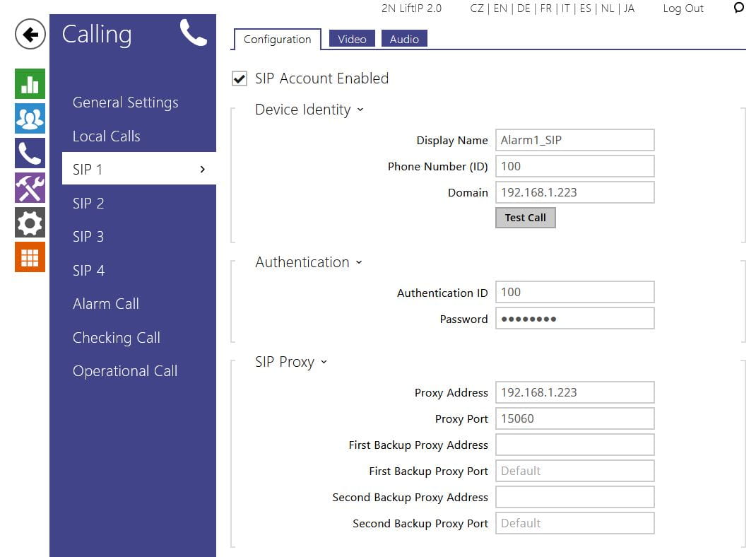
Task: Click the Proxy Port field
Action: [574, 418]
